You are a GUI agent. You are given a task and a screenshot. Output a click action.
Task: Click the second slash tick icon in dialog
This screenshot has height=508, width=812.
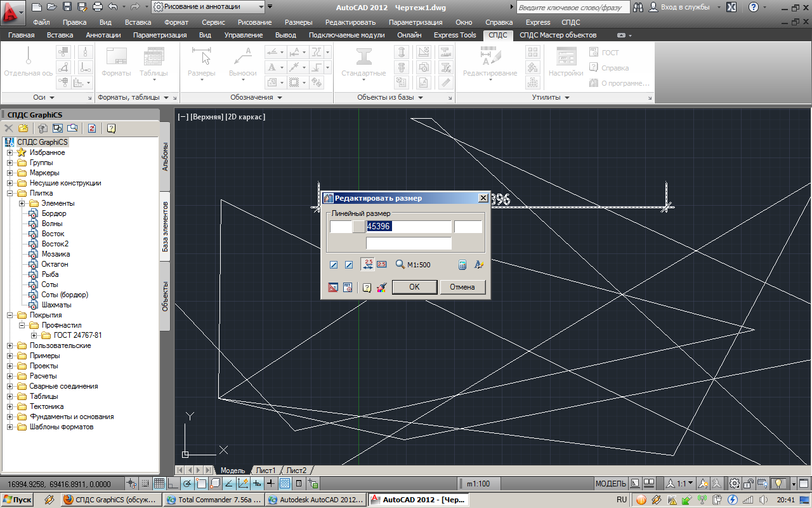pos(348,264)
